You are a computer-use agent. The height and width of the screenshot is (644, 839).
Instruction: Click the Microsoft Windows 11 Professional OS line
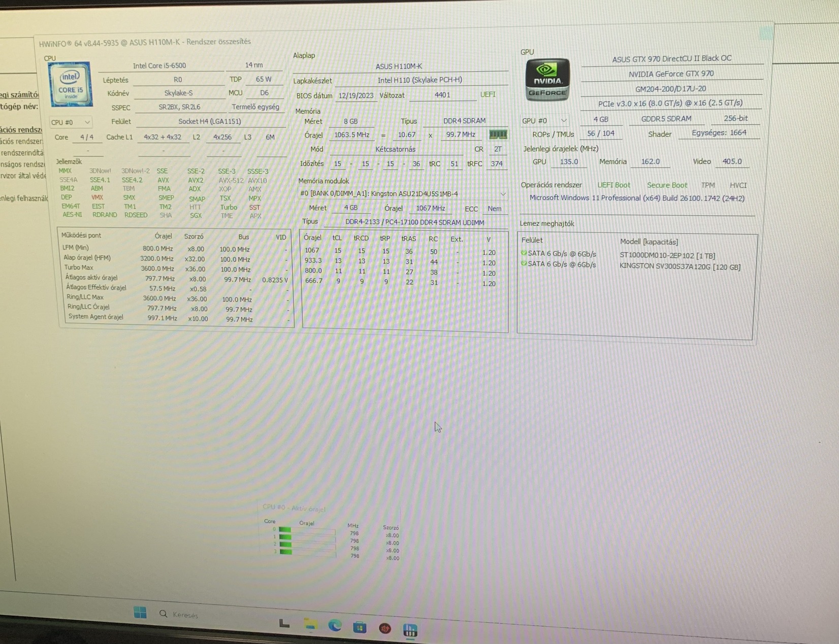pos(637,198)
